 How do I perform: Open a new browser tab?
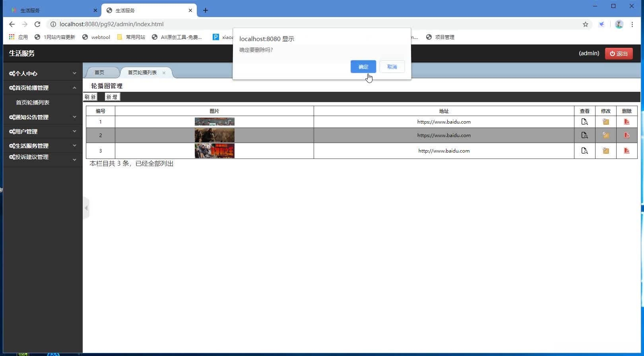point(206,10)
